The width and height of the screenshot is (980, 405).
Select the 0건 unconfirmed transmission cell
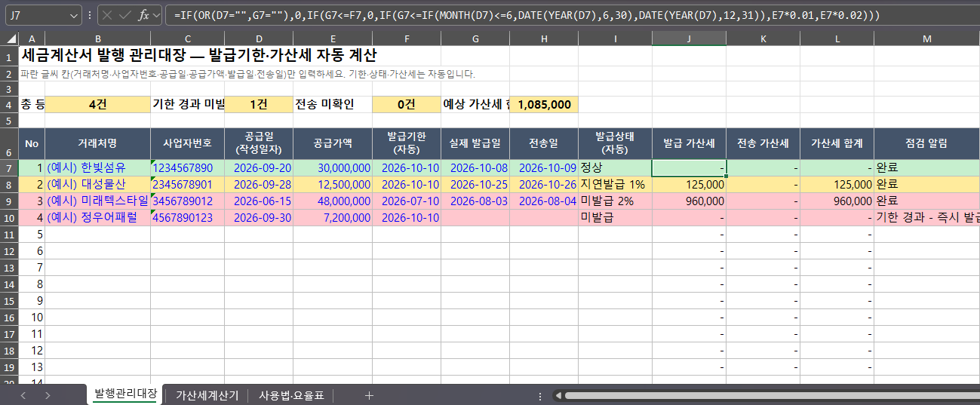(406, 105)
